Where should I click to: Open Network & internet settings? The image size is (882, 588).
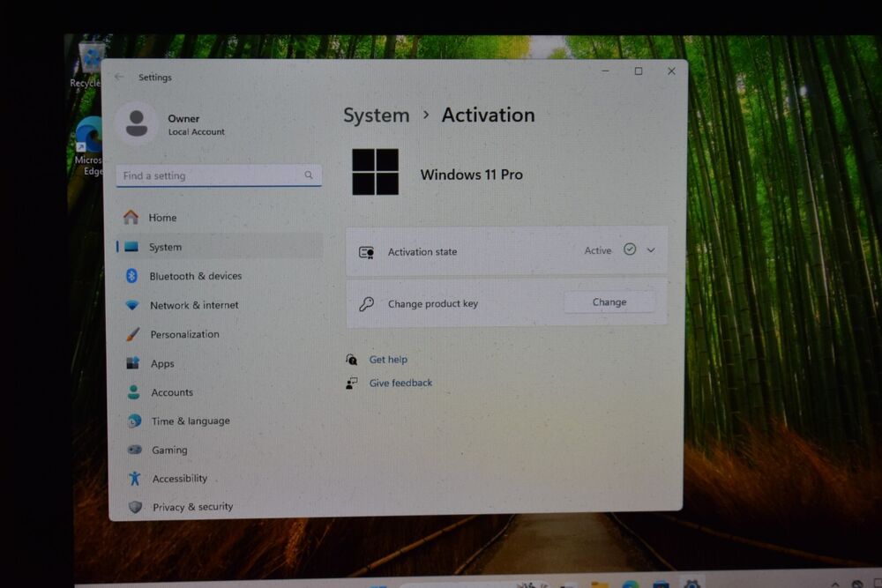[220, 305]
